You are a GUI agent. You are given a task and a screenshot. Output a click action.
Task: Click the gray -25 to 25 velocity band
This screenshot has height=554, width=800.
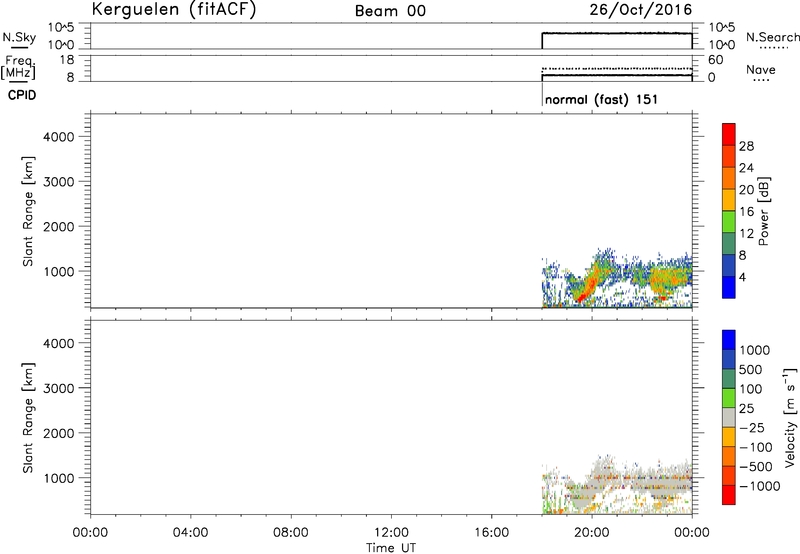[x=729, y=417]
